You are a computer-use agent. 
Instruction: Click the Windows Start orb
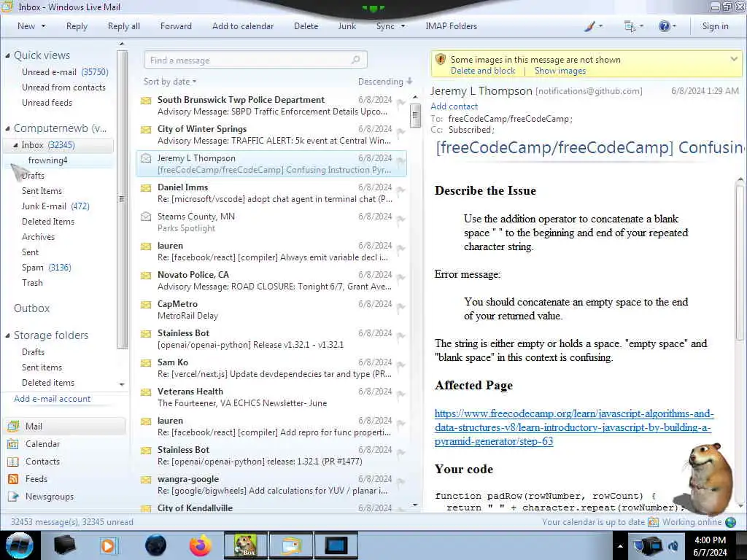tap(20, 545)
